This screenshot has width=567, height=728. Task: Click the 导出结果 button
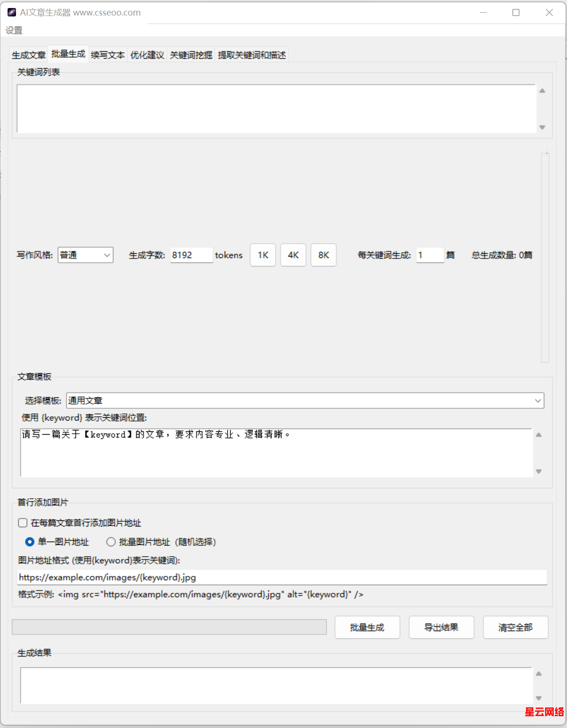[x=441, y=627]
